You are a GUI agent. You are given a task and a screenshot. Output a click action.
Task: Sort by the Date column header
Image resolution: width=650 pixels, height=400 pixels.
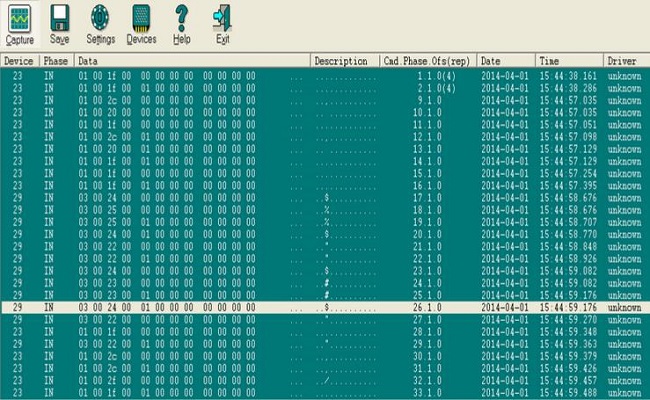tap(506, 61)
